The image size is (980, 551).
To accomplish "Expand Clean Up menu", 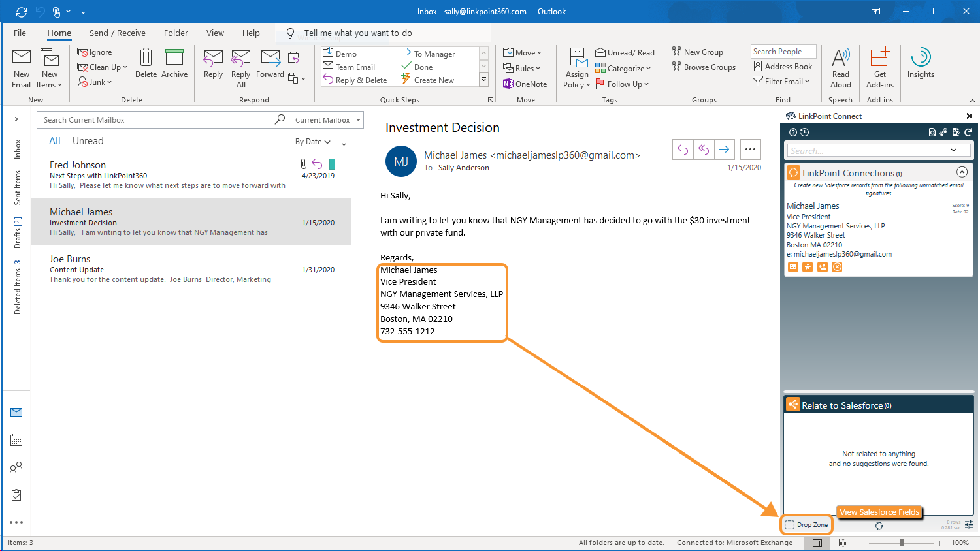I will point(103,67).
